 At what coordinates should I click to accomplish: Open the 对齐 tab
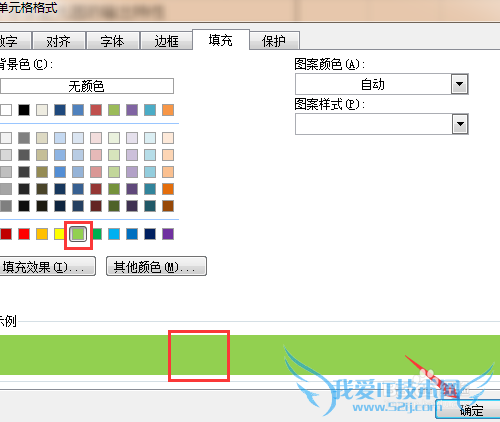pyautogui.click(x=59, y=41)
